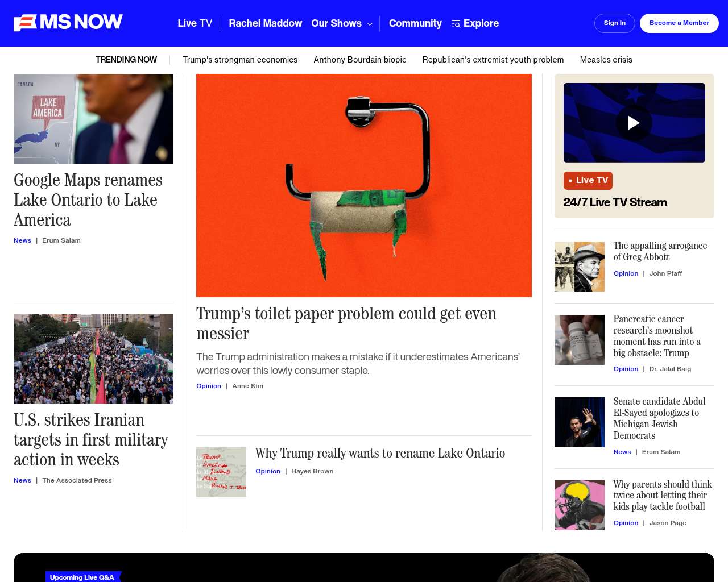Open Lake America map article thumbnail
Image resolution: width=728 pixels, height=582 pixels.
click(x=93, y=119)
